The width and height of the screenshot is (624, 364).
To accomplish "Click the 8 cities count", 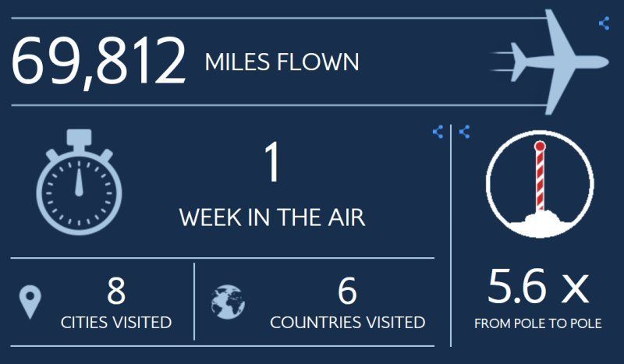I will coord(115,291).
